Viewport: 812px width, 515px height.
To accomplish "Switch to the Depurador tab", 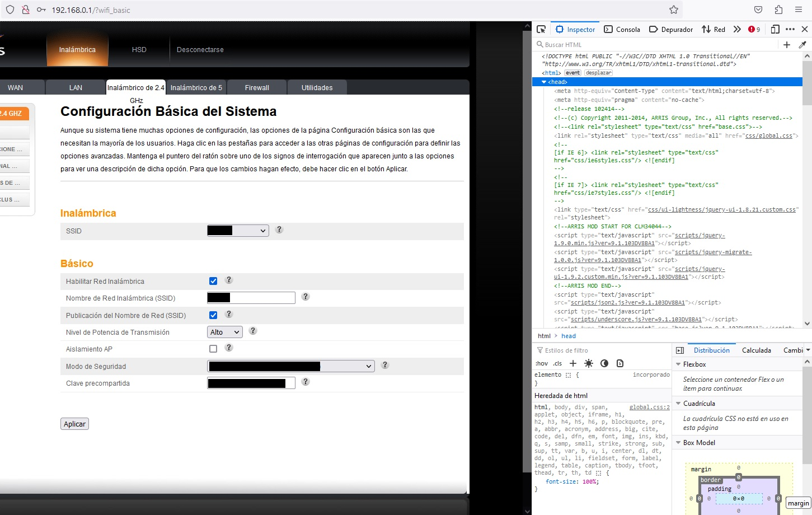I will click(671, 29).
